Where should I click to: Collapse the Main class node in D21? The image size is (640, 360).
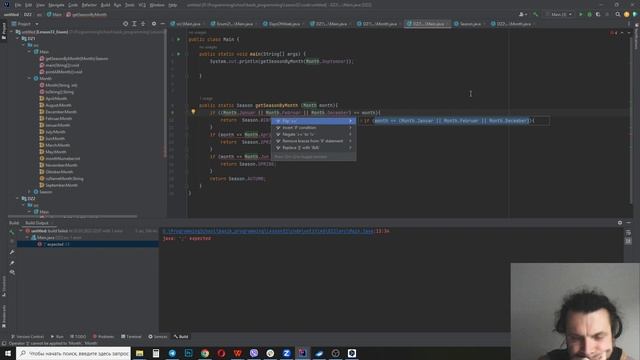coord(29,52)
